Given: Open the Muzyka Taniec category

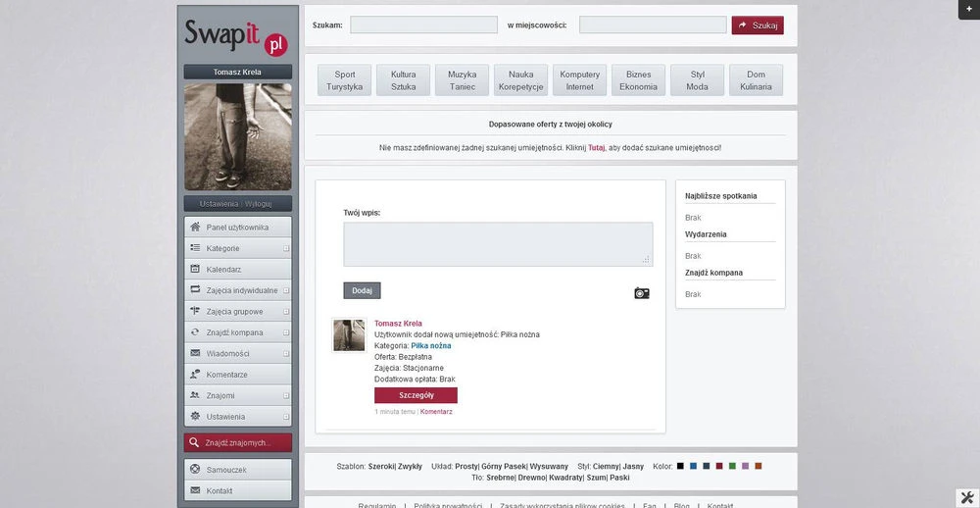Looking at the screenshot, I should [x=462, y=80].
